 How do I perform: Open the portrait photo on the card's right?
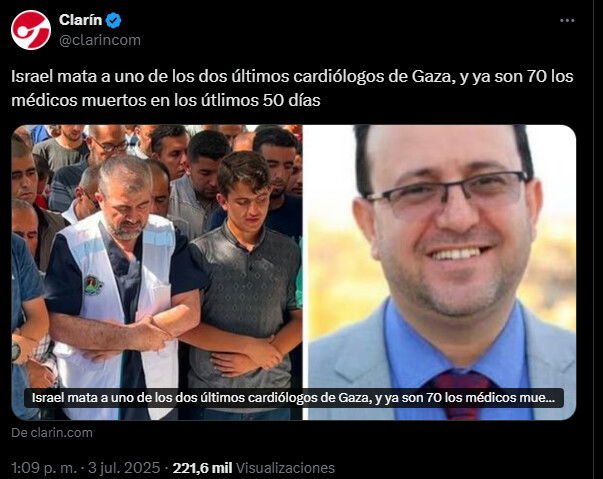tap(439, 272)
